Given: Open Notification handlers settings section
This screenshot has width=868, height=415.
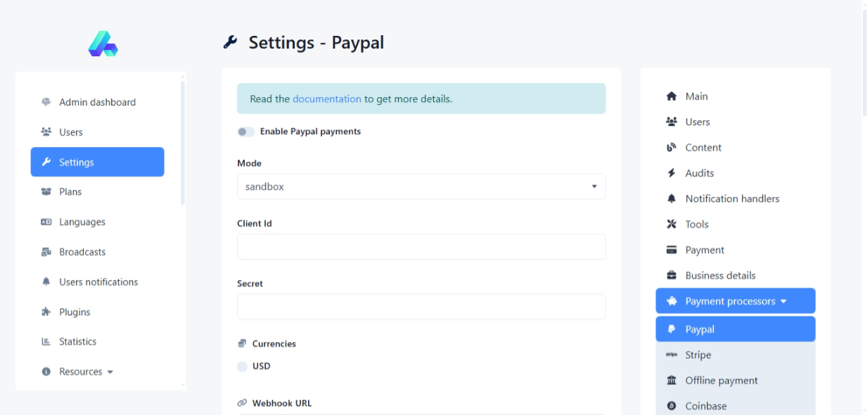Looking at the screenshot, I should 732,199.
